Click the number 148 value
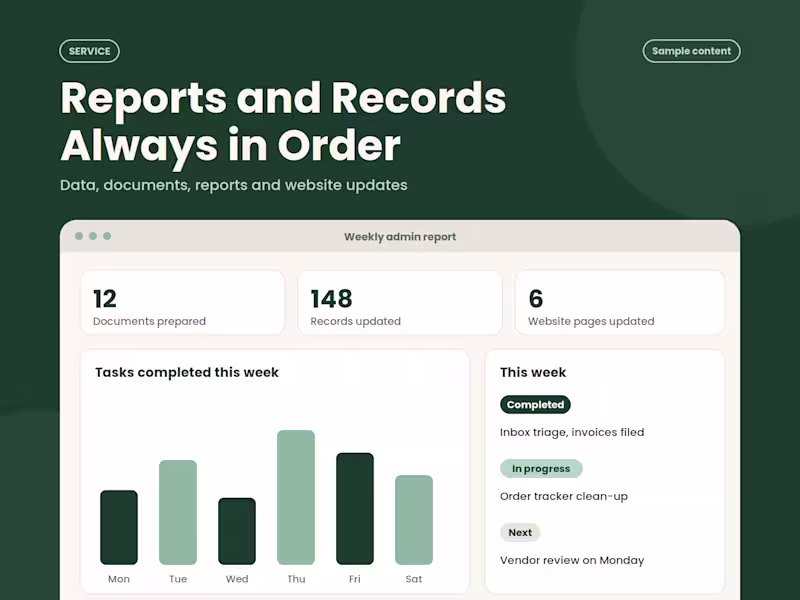The width and height of the screenshot is (800, 600). pyautogui.click(x=331, y=299)
